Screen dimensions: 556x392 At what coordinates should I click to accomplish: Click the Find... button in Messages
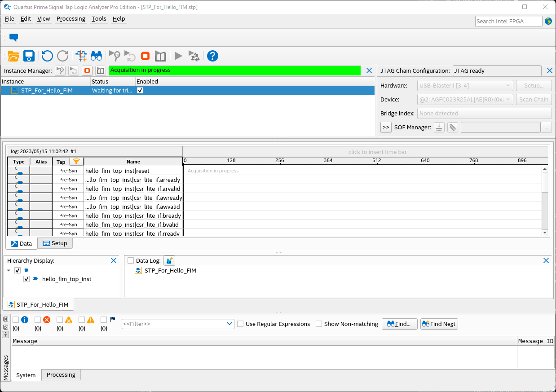tap(399, 324)
